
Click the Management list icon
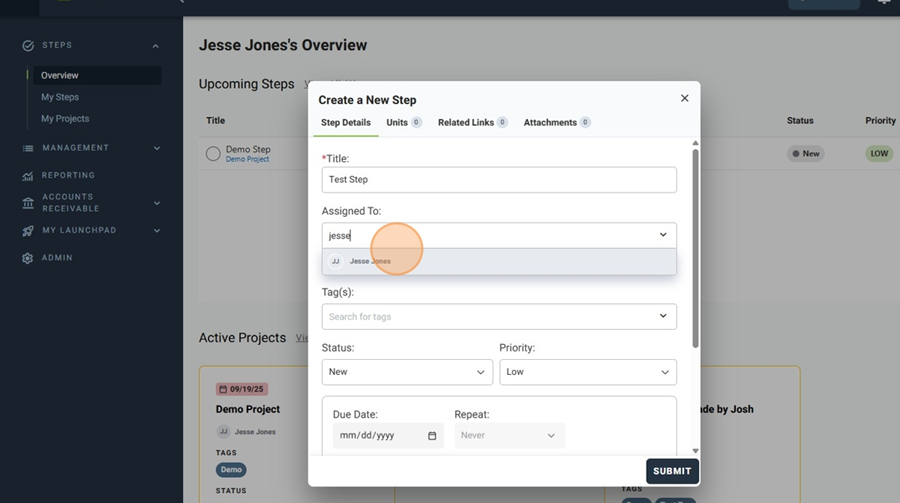pyautogui.click(x=28, y=148)
